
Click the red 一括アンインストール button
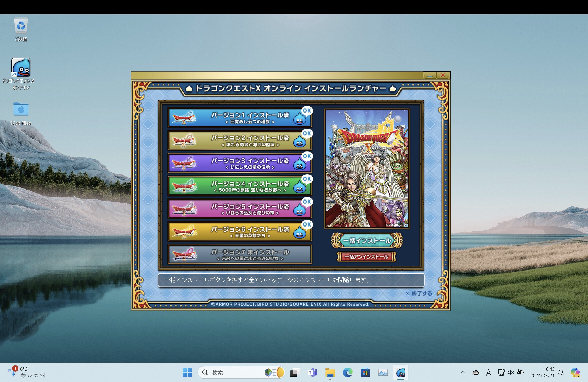(366, 257)
